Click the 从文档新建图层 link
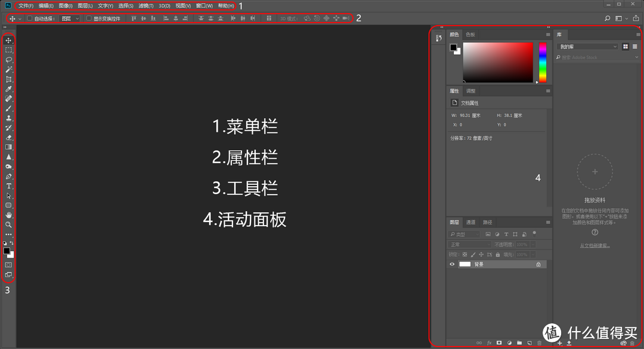Image resolution: width=644 pixels, height=349 pixels. [x=595, y=244]
